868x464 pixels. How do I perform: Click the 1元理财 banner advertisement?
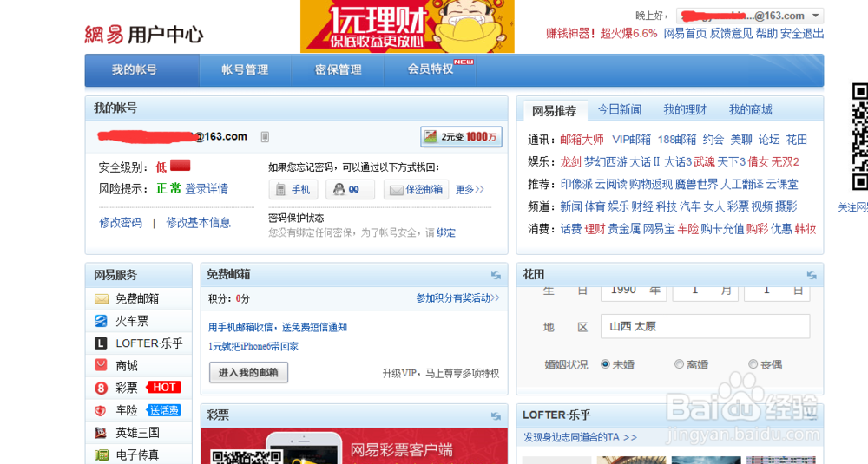click(407, 27)
